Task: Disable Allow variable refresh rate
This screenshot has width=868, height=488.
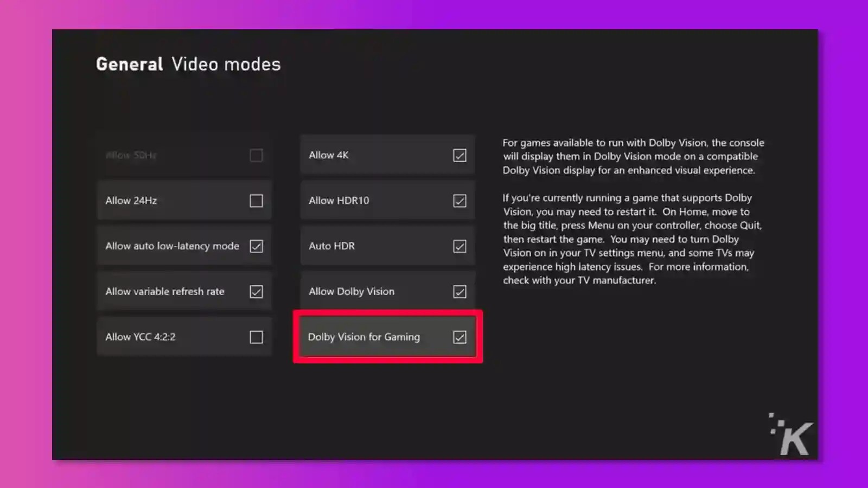Action: 256,291
